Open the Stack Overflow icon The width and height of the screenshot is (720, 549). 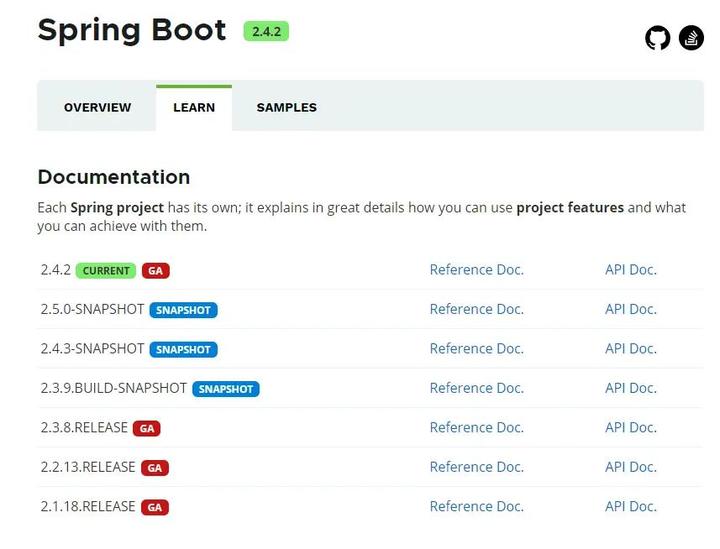pyautogui.click(x=691, y=38)
